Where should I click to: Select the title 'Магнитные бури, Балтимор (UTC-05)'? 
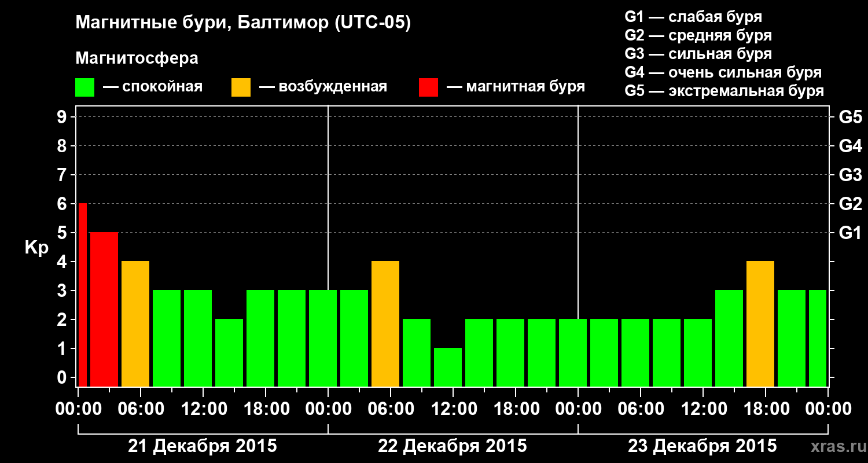(243, 24)
